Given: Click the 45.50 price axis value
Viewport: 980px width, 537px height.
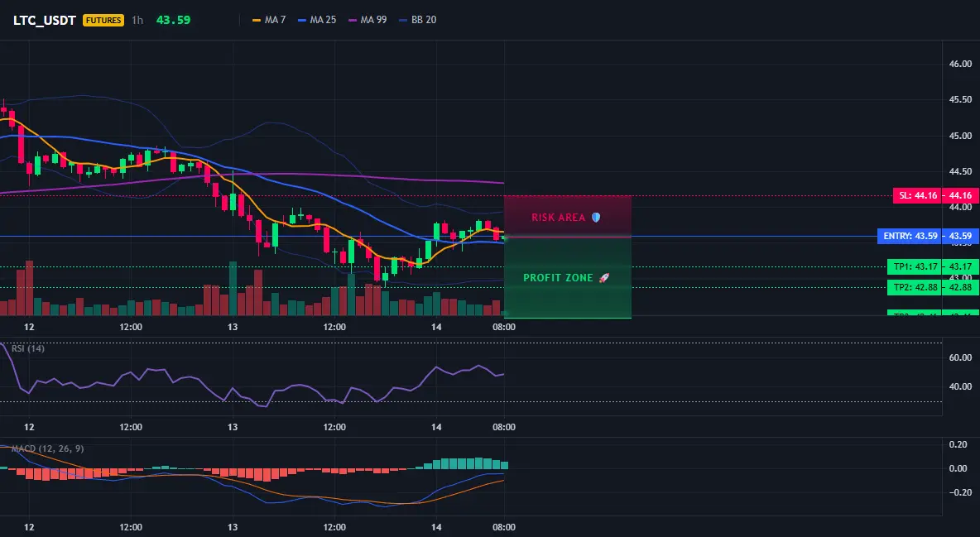Looking at the screenshot, I should pyautogui.click(x=961, y=99).
